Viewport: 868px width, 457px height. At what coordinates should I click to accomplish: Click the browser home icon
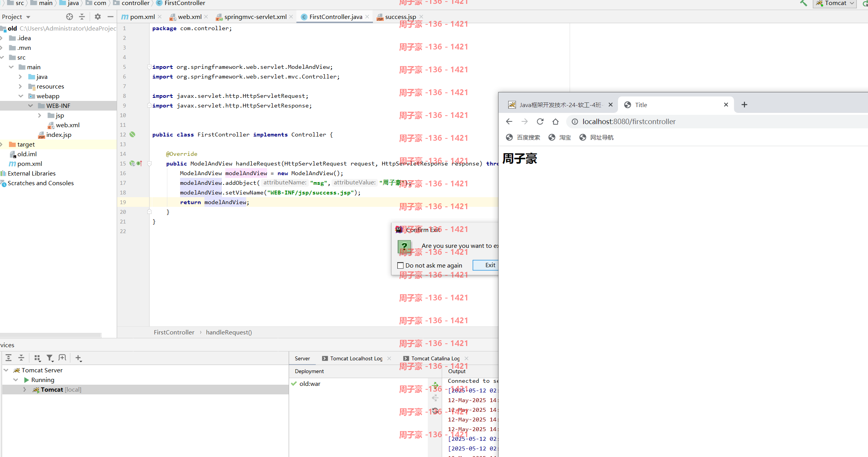point(555,121)
